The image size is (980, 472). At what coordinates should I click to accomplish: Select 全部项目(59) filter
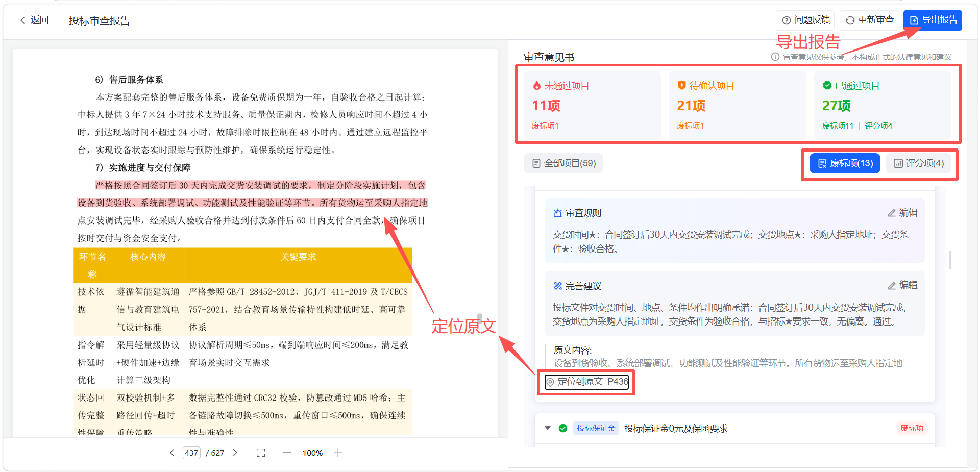(563, 163)
